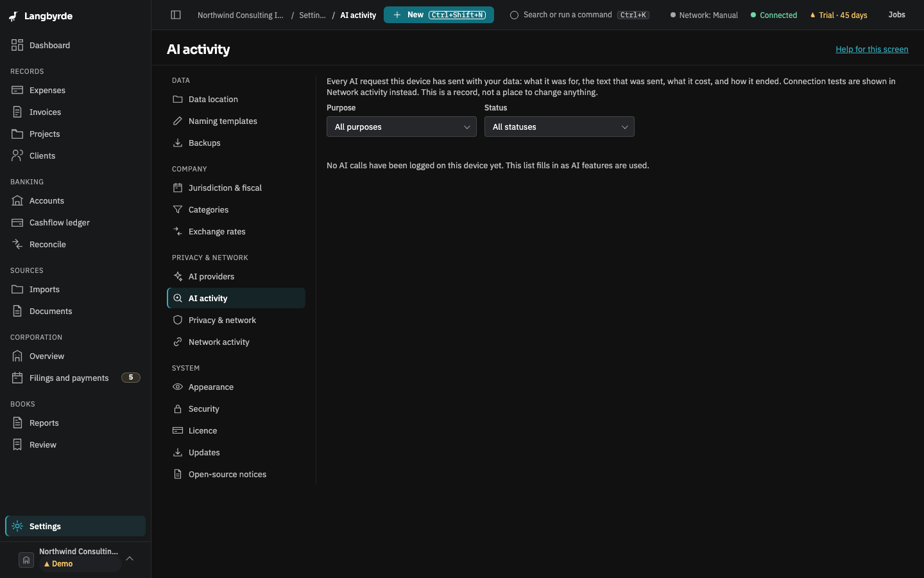The height and width of the screenshot is (578, 924).
Task: Open the Licence settings page
Action: 236,430
